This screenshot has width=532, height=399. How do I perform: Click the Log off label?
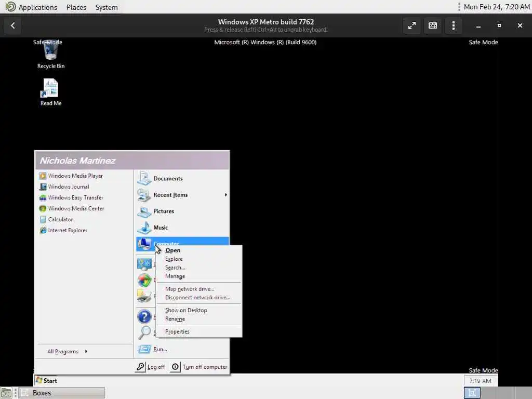point(156,367)
